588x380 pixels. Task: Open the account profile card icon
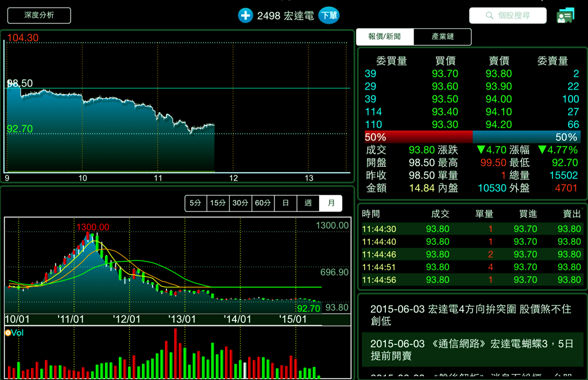565,16
